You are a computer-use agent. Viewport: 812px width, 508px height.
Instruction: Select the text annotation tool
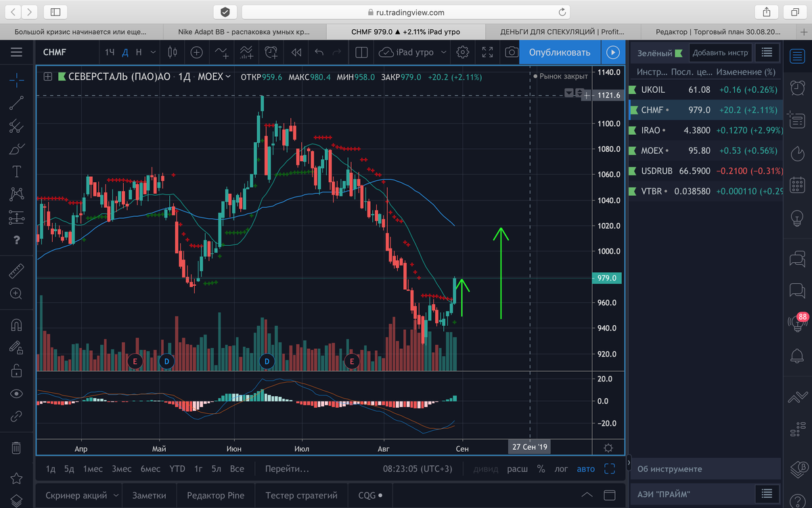[x=17, y=171]
